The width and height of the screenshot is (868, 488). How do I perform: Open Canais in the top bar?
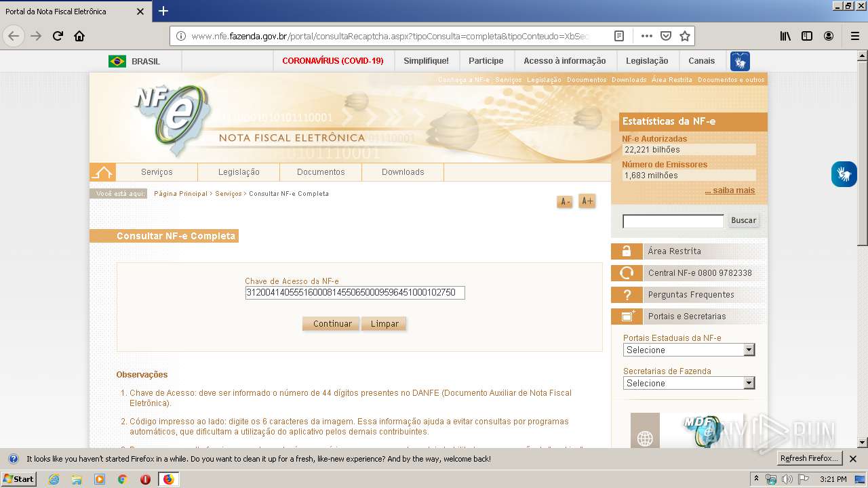[702, 61]
